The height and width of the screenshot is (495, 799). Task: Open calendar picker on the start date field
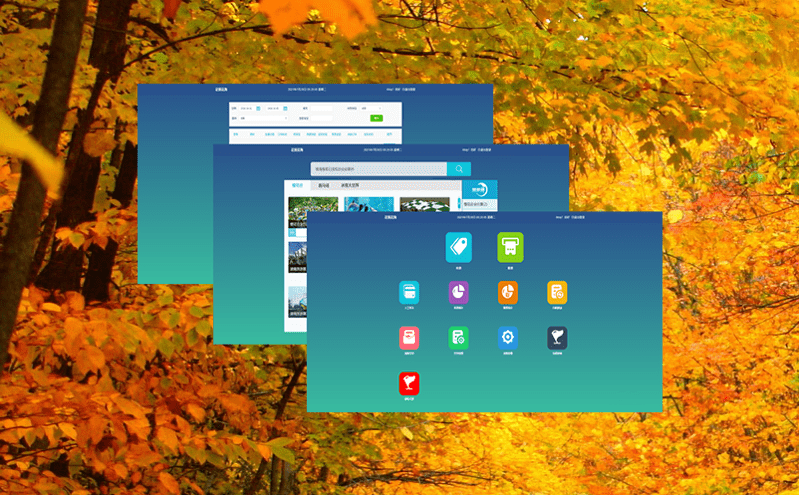258,108
